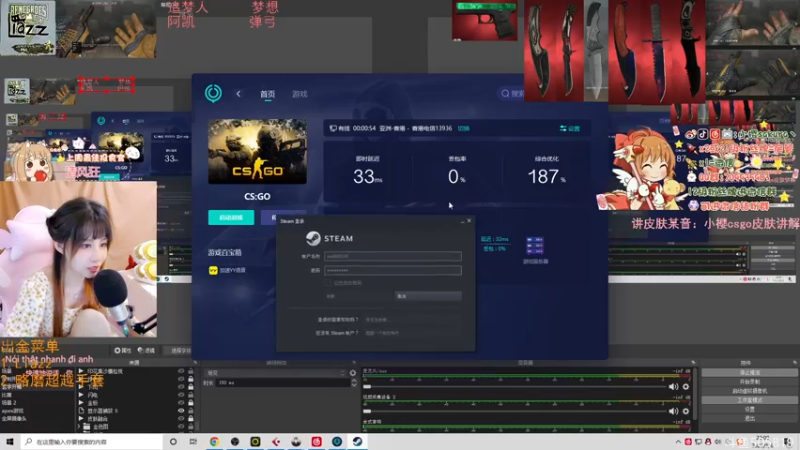
Task: Toggle visibility of 闪电 source
Action: 181,395
